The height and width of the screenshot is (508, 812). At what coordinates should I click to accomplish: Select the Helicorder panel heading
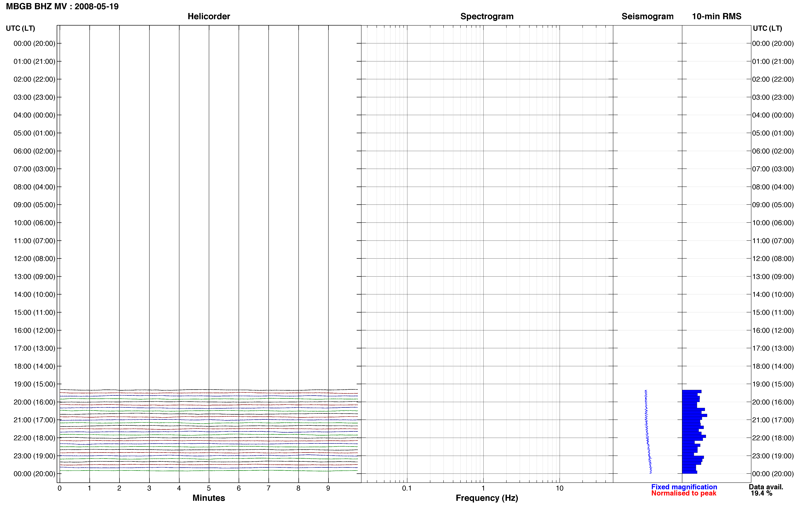[209, 16]
